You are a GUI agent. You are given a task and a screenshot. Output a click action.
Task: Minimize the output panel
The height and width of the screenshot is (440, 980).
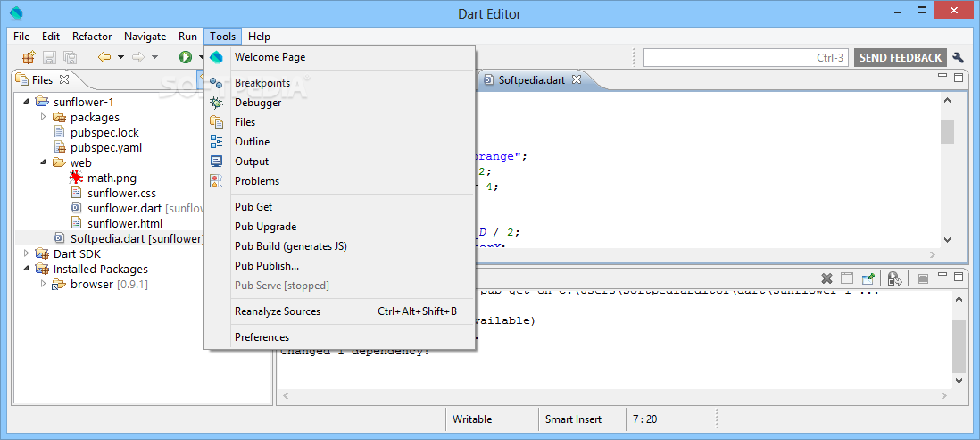[x=943, y=274]
